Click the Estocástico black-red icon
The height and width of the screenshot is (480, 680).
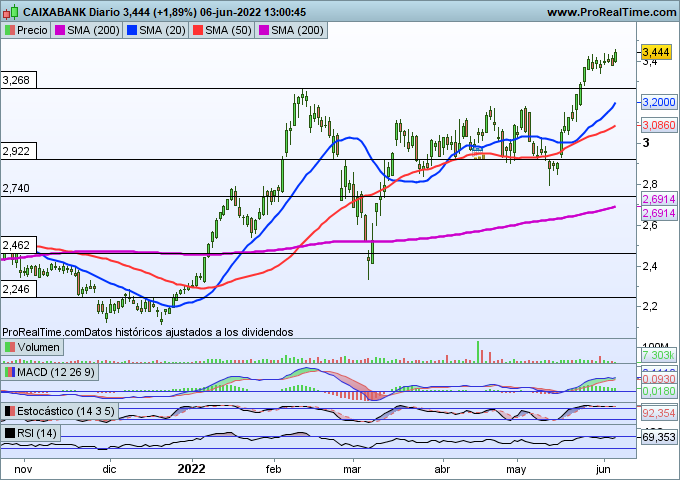coord(10,411)
